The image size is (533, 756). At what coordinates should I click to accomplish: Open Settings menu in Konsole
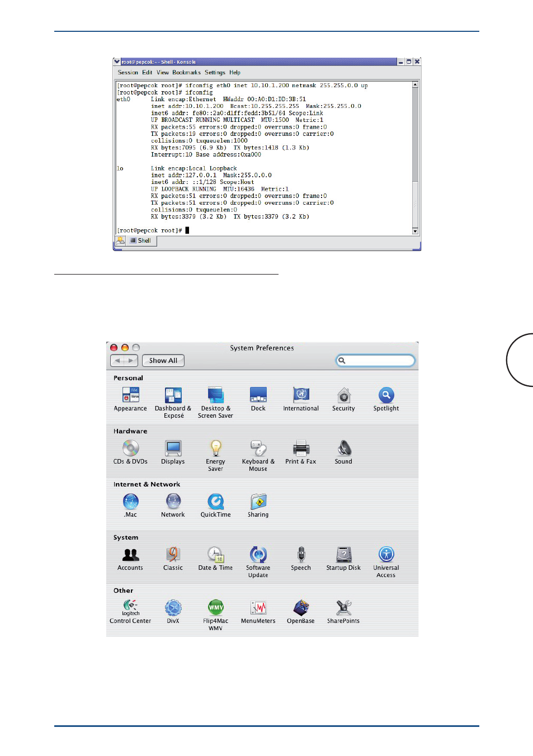coord(215,72)
